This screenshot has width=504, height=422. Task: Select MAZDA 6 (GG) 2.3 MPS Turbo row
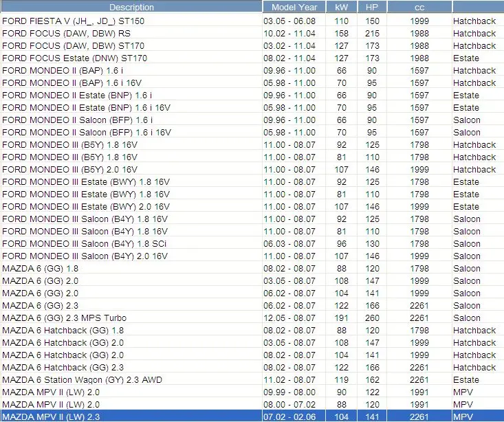point(252,318)
